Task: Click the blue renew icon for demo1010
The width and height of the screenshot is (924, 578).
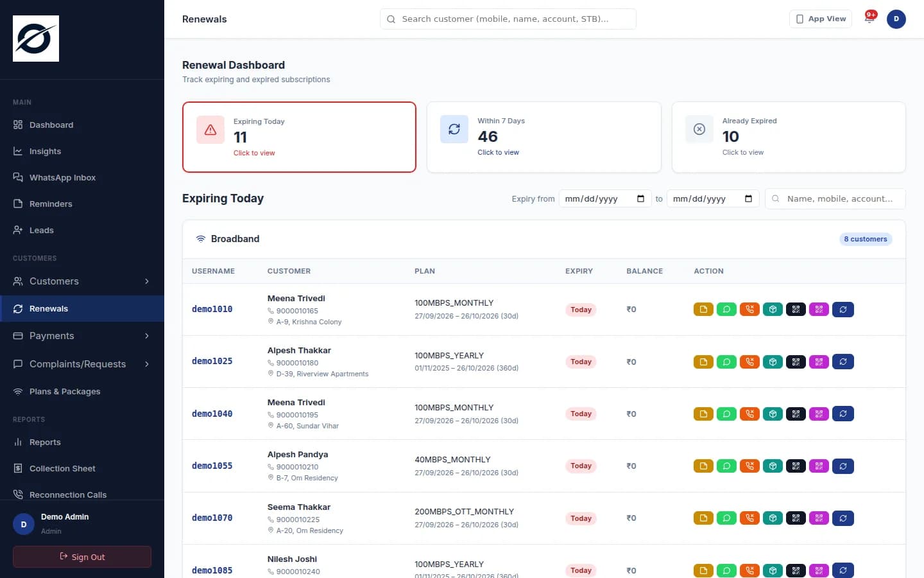Action: [843, 310]
